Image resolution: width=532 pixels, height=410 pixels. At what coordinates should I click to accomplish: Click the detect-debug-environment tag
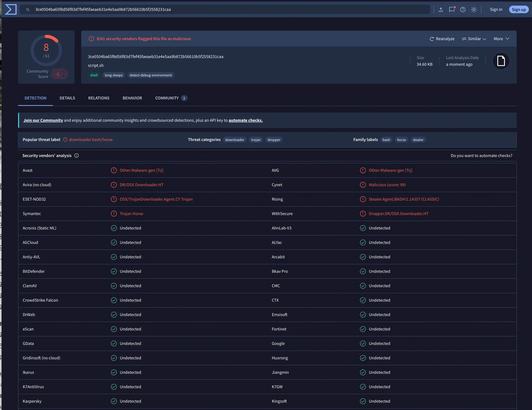pos(151,75)
